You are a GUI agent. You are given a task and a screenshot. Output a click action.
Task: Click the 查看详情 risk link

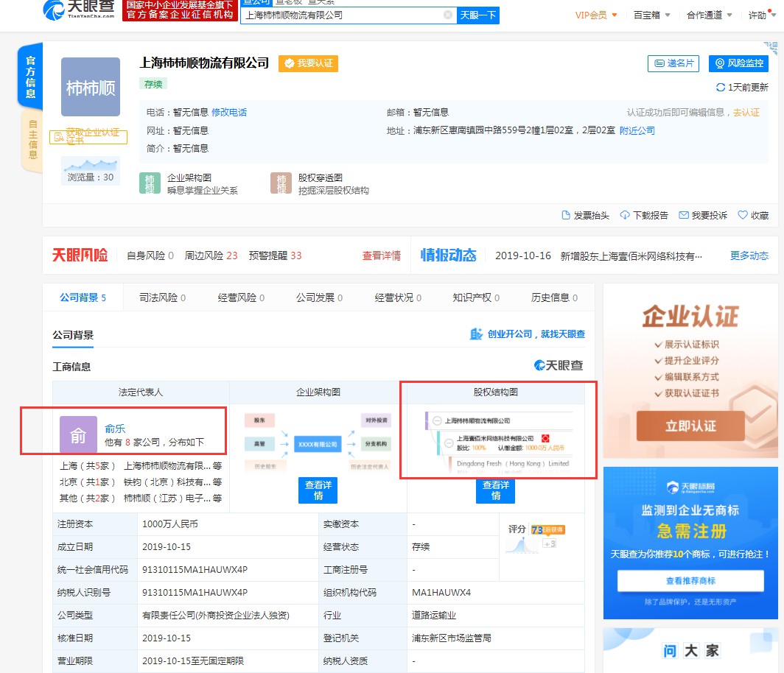coord(382,256)
